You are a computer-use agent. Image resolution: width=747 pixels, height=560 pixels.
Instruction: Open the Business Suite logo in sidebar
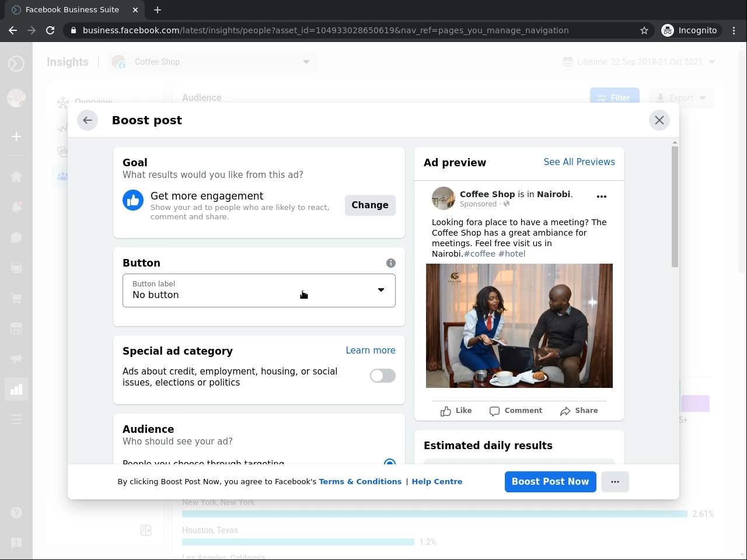click(16, 63)
